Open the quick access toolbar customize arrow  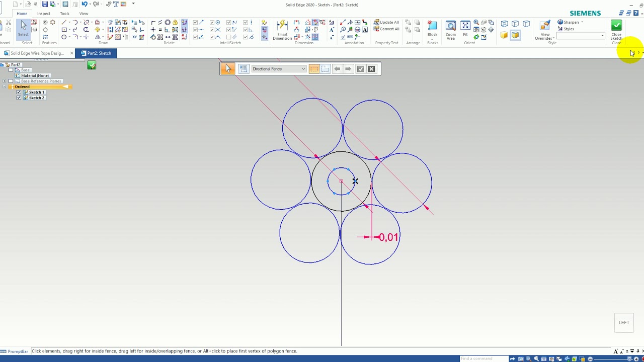(x=133, y=4)
